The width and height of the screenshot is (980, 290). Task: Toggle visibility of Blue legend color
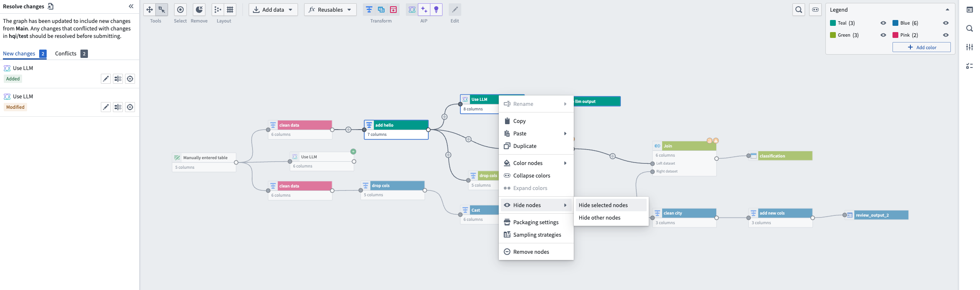[945, 23]
